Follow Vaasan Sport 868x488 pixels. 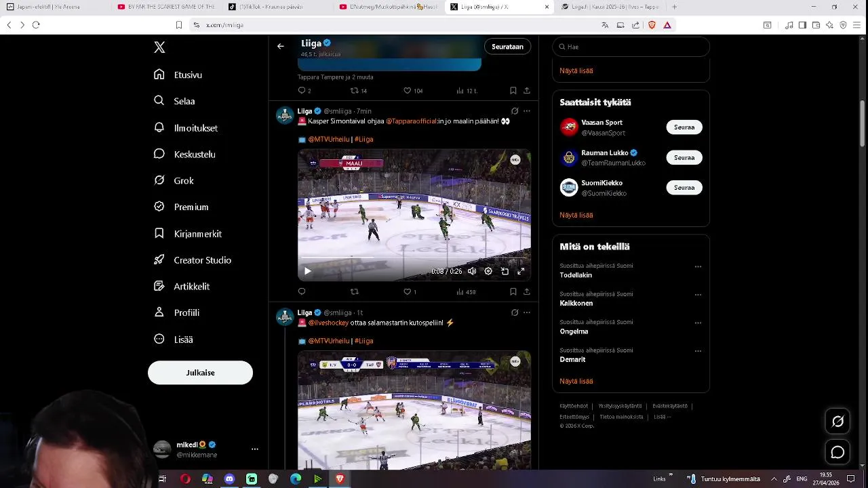(684, 127)
